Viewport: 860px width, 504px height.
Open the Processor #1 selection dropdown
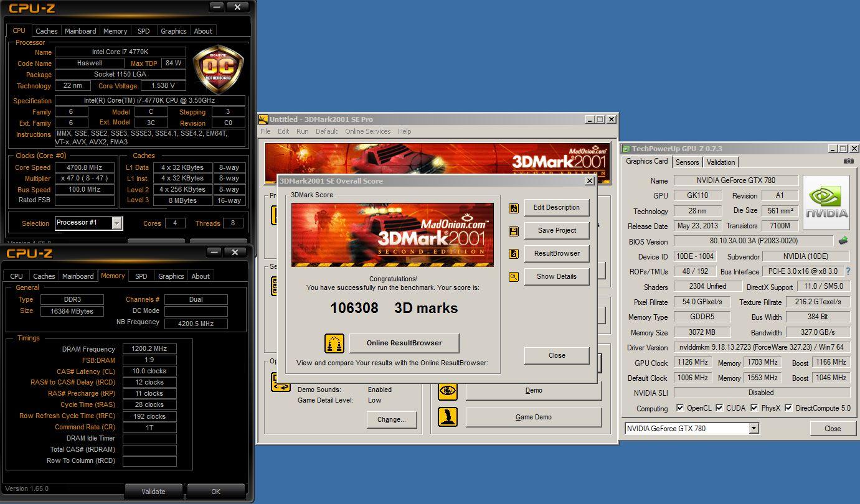click(116, 223)
